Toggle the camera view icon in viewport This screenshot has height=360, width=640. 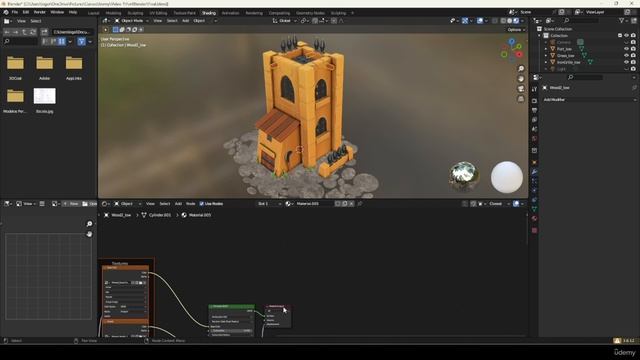521,89
